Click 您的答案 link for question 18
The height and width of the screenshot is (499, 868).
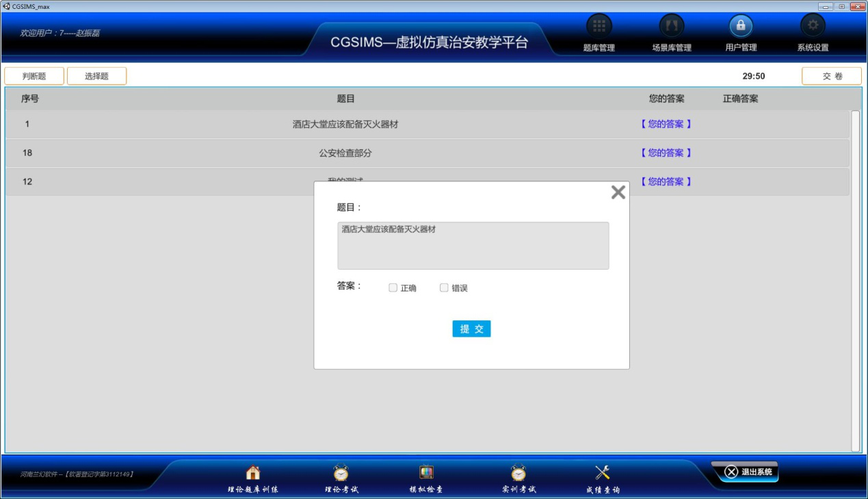(666, 153)
